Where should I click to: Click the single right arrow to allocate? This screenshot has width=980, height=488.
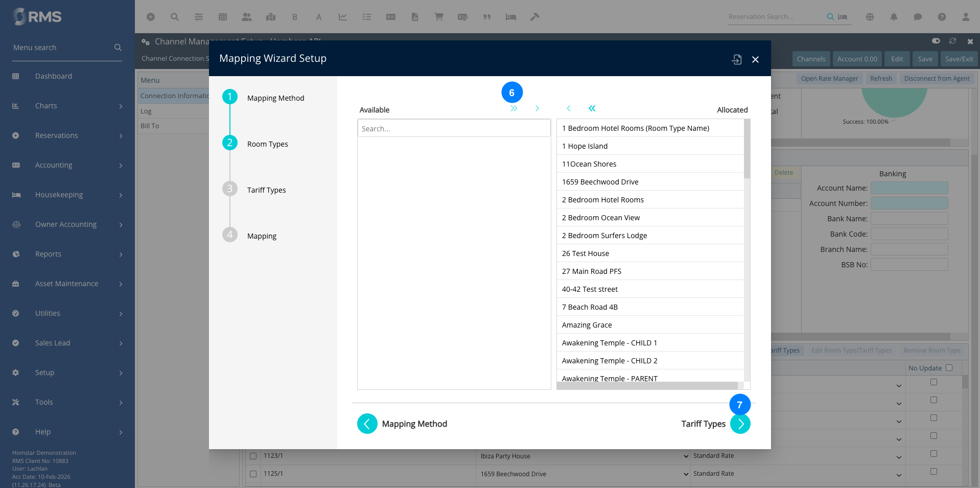click(537, 108)
